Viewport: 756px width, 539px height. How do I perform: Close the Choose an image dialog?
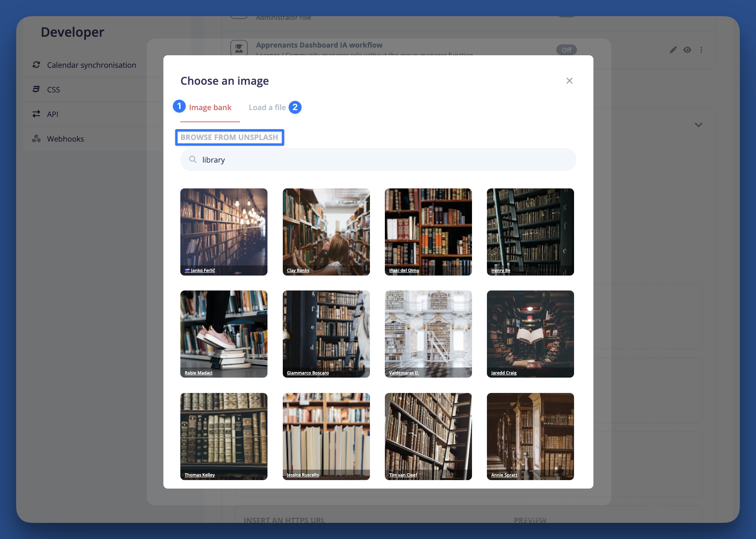pos(569,81)
